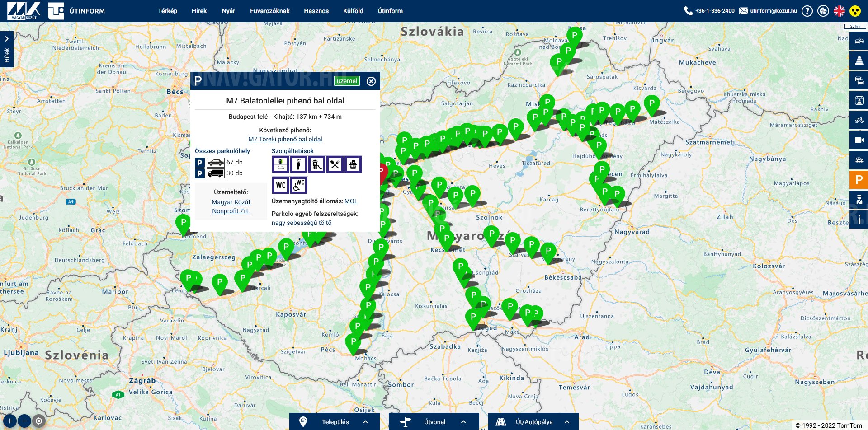Enable accessibility mode yellow dots icon
This screenshot has height=430, width=868.
(x=855, y=11)
